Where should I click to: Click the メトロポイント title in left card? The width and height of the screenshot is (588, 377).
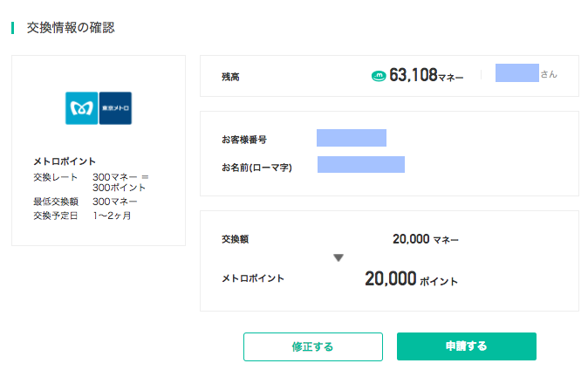click(x=65, y=161)
